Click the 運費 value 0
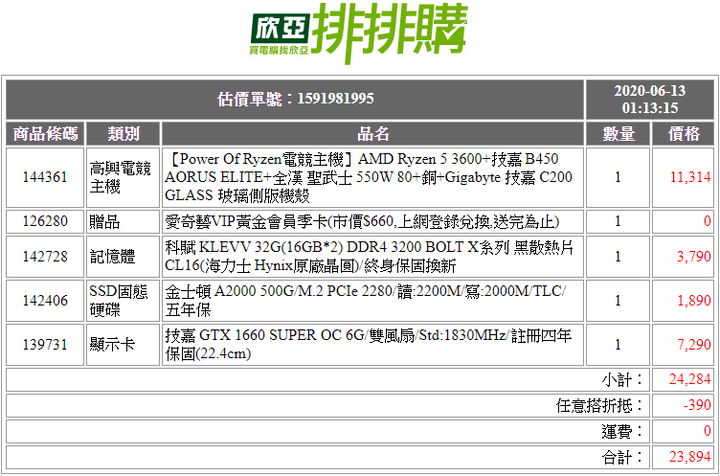 707,431
